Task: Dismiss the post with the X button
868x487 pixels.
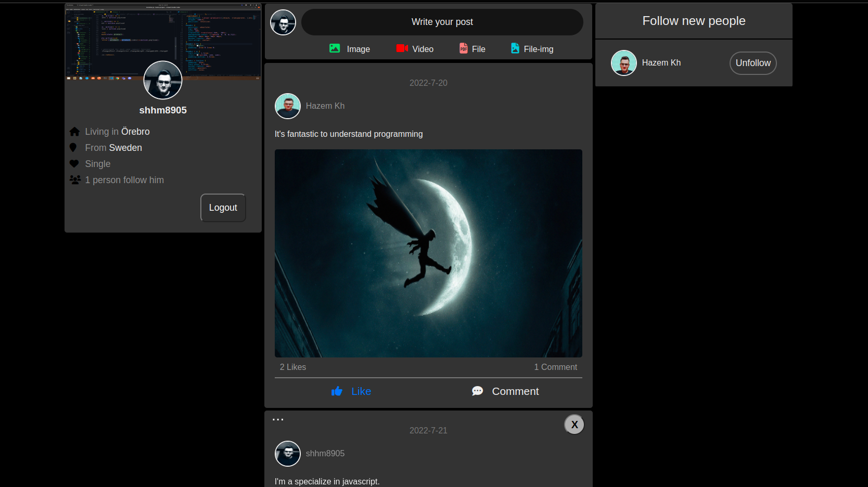Action: [x=574, y=424]
